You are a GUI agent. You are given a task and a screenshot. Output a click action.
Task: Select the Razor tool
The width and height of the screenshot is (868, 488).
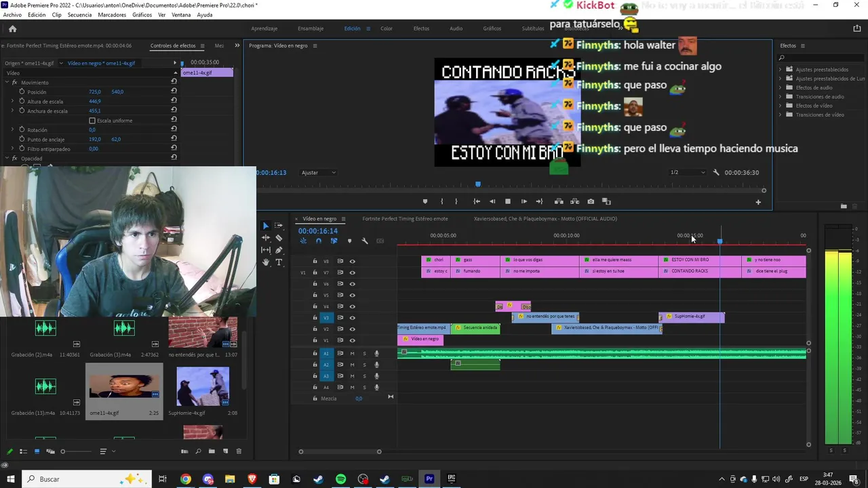point(279,238)
